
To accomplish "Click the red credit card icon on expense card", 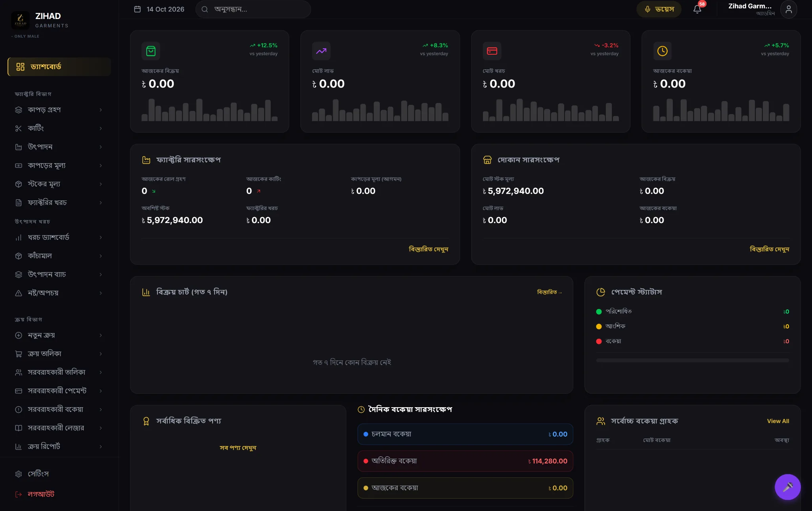I will pos(492,51).
